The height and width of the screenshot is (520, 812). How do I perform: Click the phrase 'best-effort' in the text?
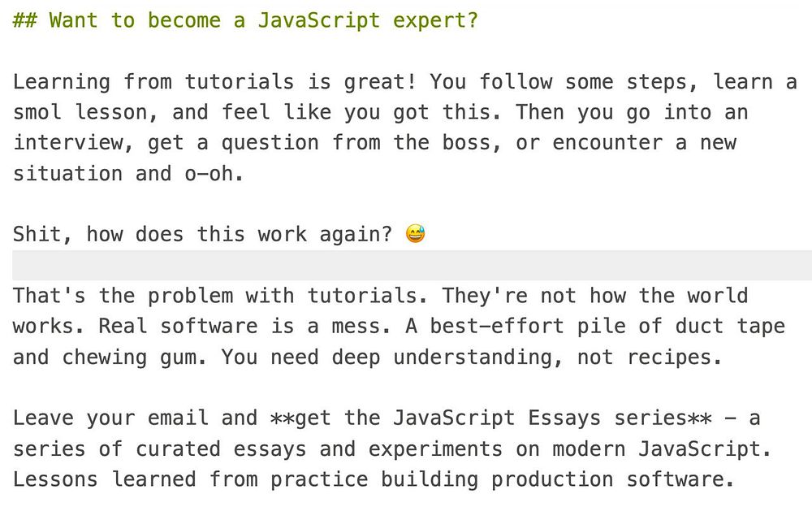(x=497, y=327)
